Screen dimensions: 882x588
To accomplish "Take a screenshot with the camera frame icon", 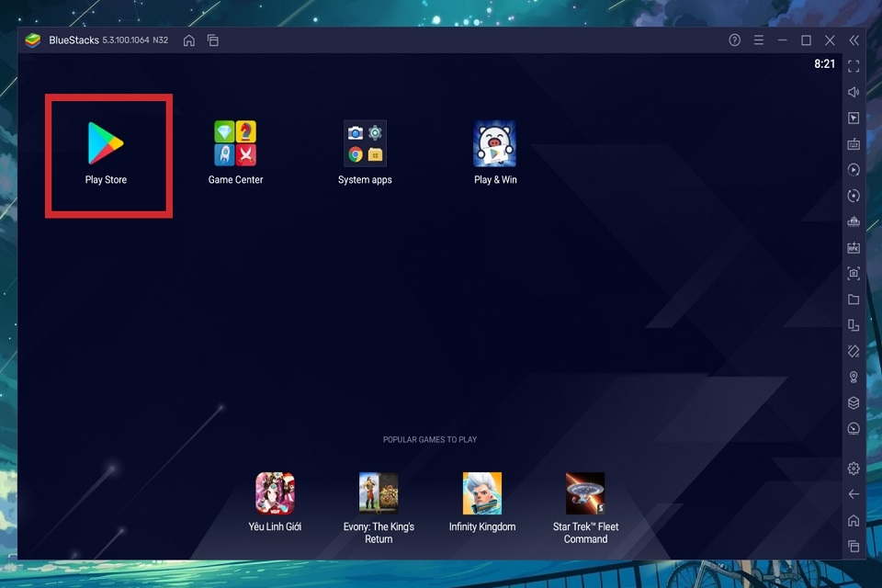I will [x=854, y=274].
